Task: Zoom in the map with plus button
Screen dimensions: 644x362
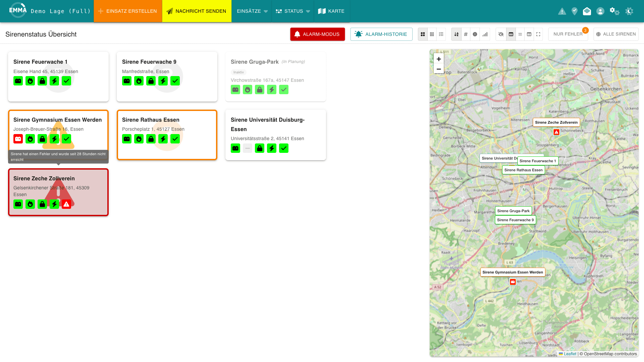Action: tap(438, 59)
